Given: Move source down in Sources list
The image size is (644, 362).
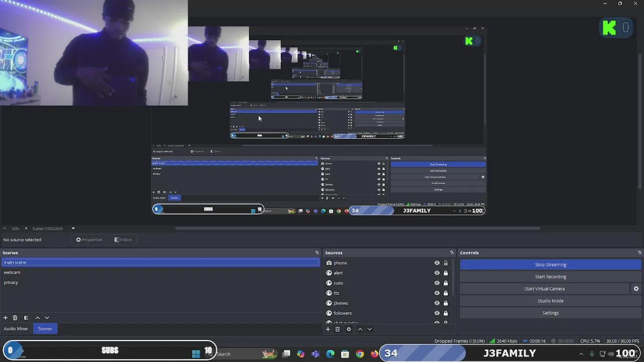Looking at the screenshot, I should [x=369, y=329].
